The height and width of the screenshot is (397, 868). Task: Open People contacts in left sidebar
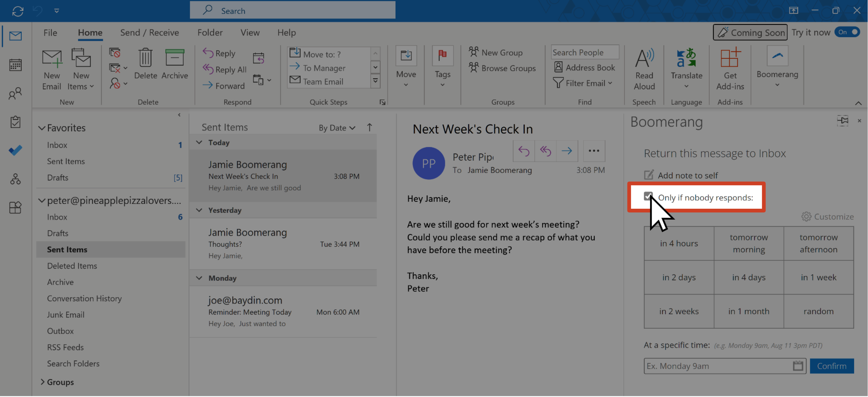(15, 93)
